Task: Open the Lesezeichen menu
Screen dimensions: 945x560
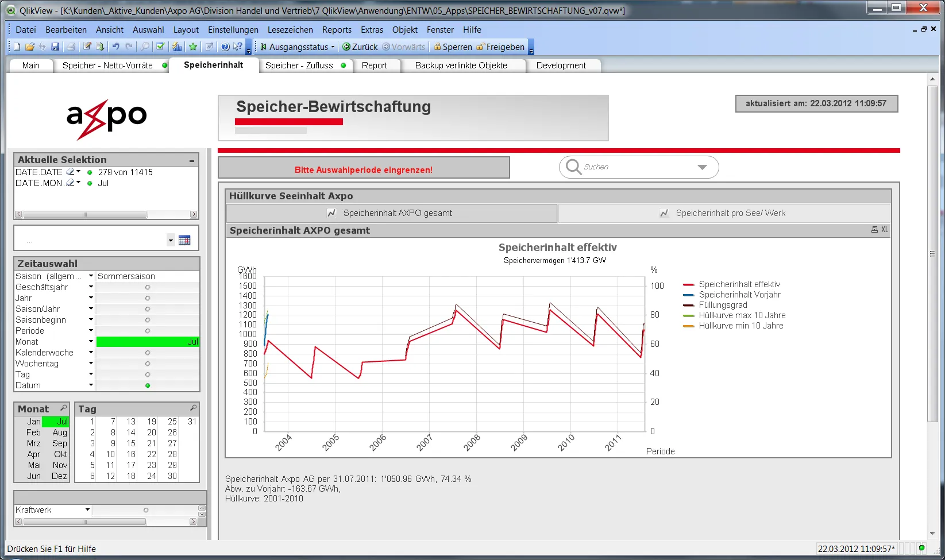Action: (x=290, y=30)
